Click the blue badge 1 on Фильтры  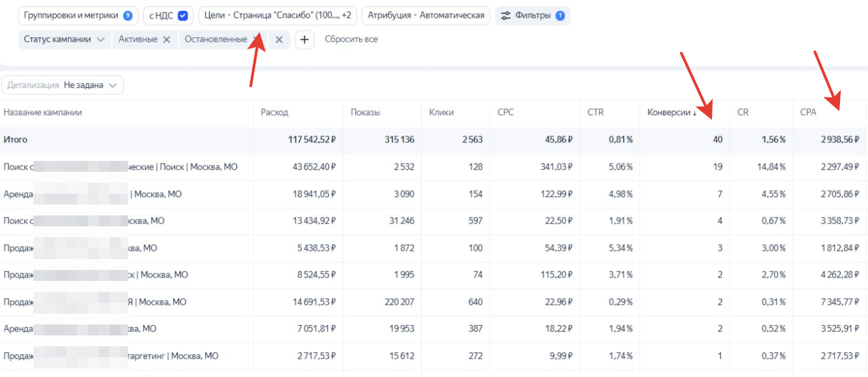(x=560, y=15)
